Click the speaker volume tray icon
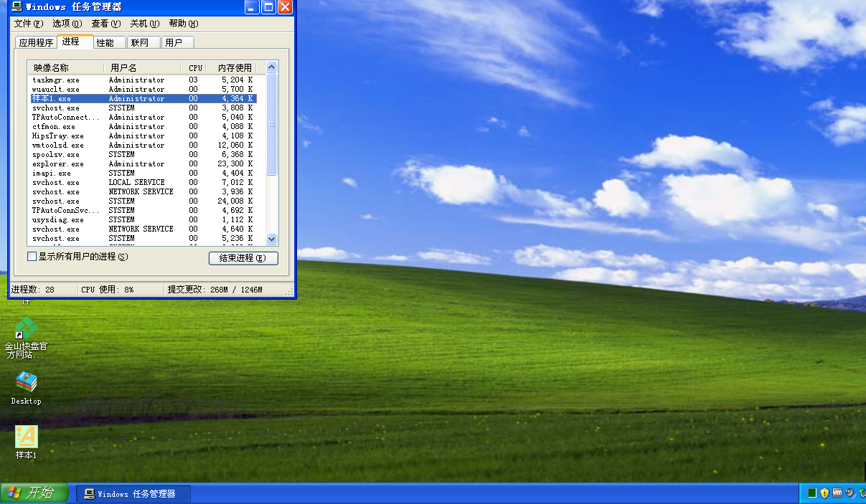This screenshot has height=504, width=866. point(849,493)
